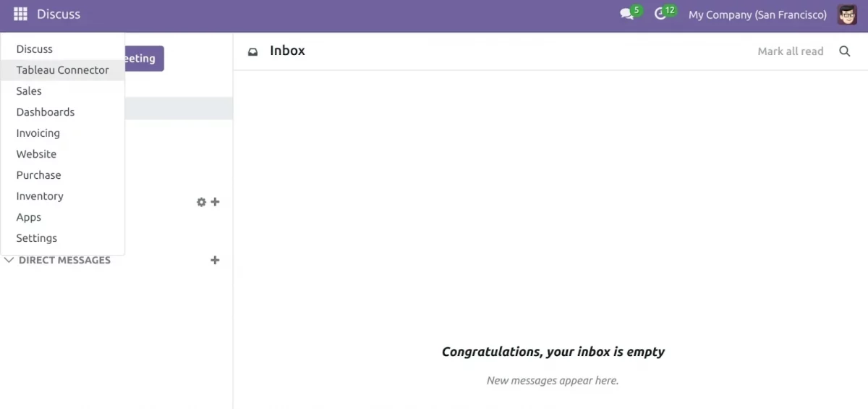The image size is (868, 409).
Task: Open Settings from the app menu
Action: [37, 238]
